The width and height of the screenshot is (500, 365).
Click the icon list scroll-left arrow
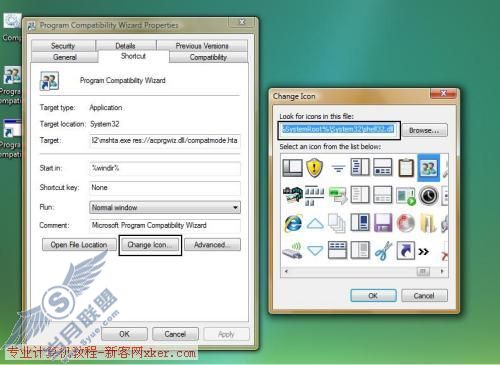coord(286,271)
